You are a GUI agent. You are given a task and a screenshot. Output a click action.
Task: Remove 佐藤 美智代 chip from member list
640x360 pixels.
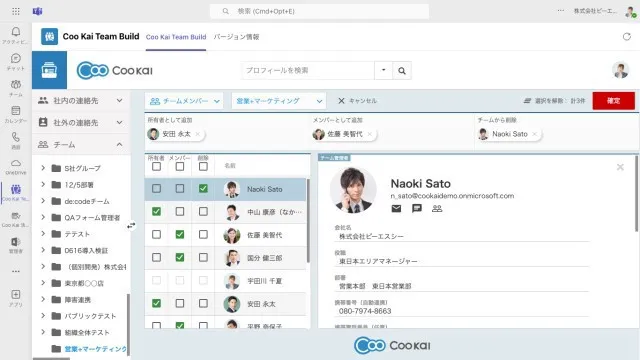point(369,134)
